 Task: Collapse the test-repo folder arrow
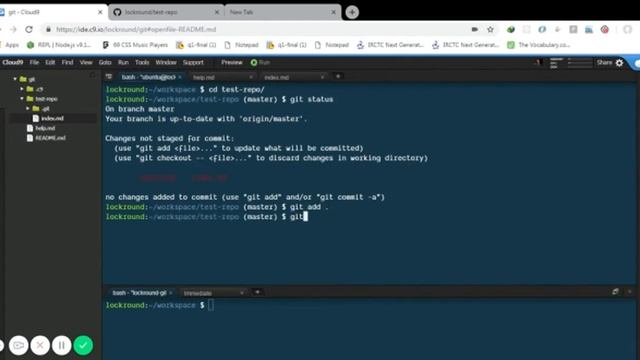pos(22,98)
